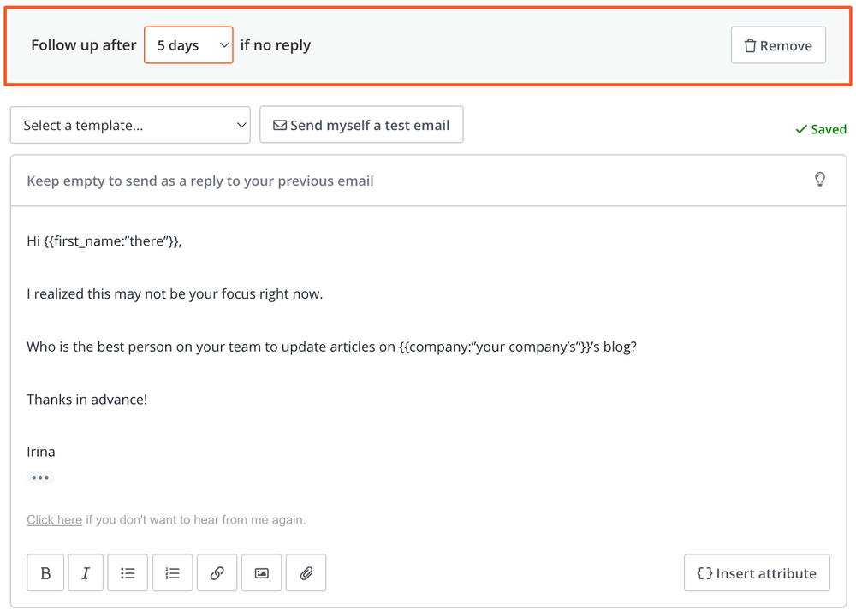Toggle bold formatting in the editor
The width and height of the screenshot is (856, 616).
click(45, 572)
